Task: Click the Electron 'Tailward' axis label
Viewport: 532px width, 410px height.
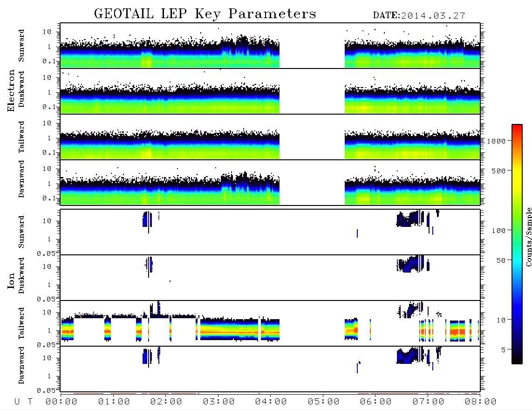Action: 21,137
